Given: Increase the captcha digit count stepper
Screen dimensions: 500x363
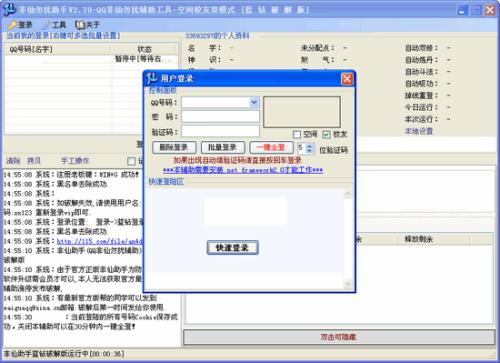Looking at the screenshot, I should [310, 146].
